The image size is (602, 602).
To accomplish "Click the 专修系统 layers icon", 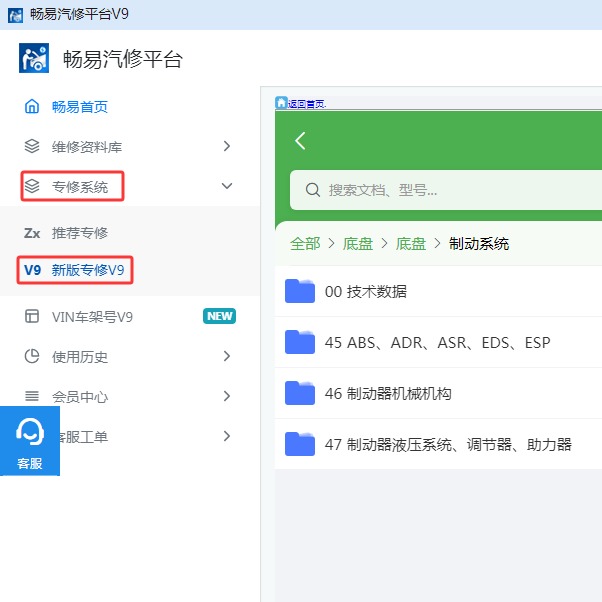I will pos(32,186).
